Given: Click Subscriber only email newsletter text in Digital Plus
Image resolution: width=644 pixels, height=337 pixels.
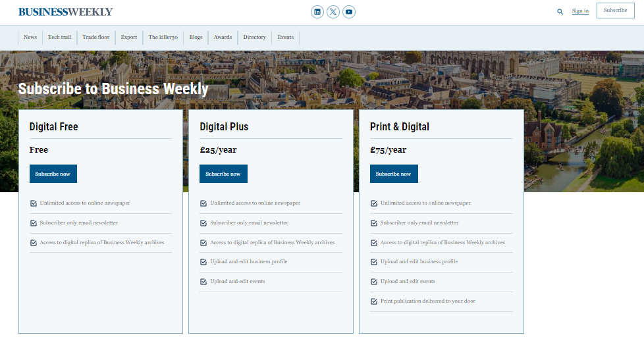Looking at the screenshot, I should (249, 222).
